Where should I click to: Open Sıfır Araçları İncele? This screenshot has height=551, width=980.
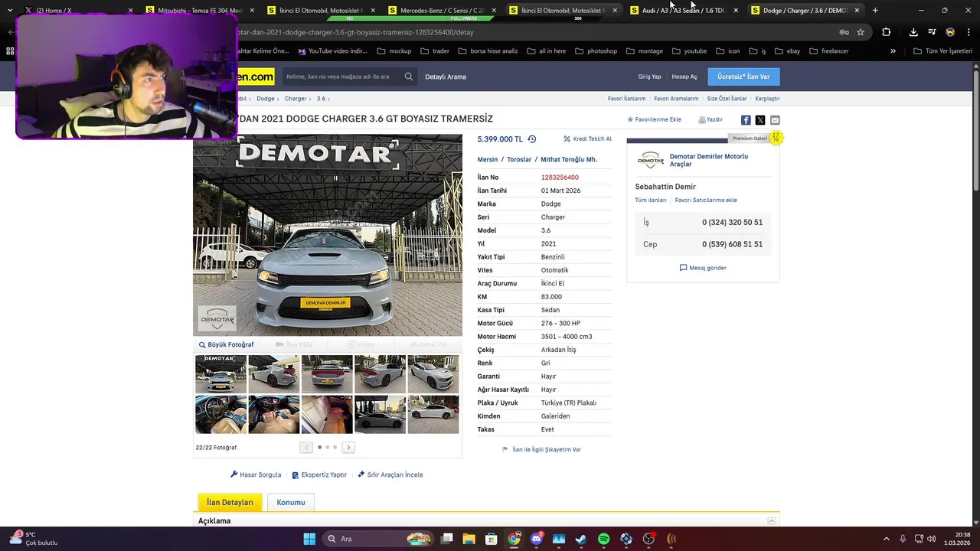[390, 474]
